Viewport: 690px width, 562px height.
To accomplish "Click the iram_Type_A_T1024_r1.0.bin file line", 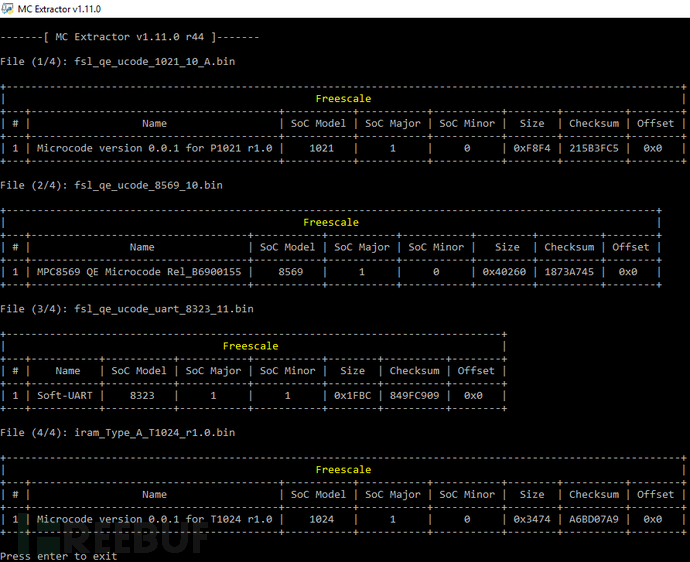I will coord(117,433).
